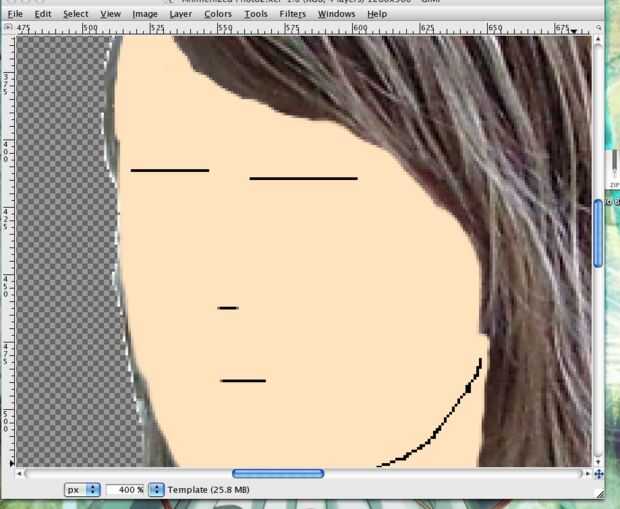Click the vertical scrollbar thumb
The height and width of the screenshot is (509, 620).
pos(598,233)
